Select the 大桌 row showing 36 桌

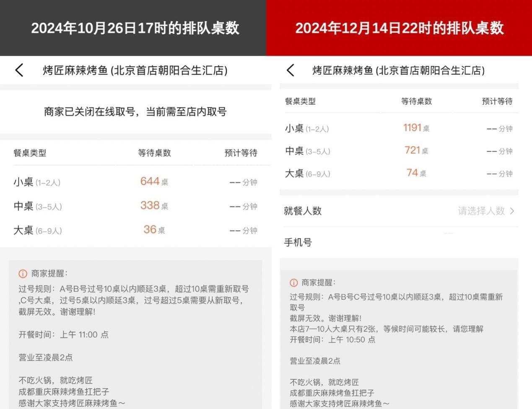pyautogui.click(x=135, y=230)
